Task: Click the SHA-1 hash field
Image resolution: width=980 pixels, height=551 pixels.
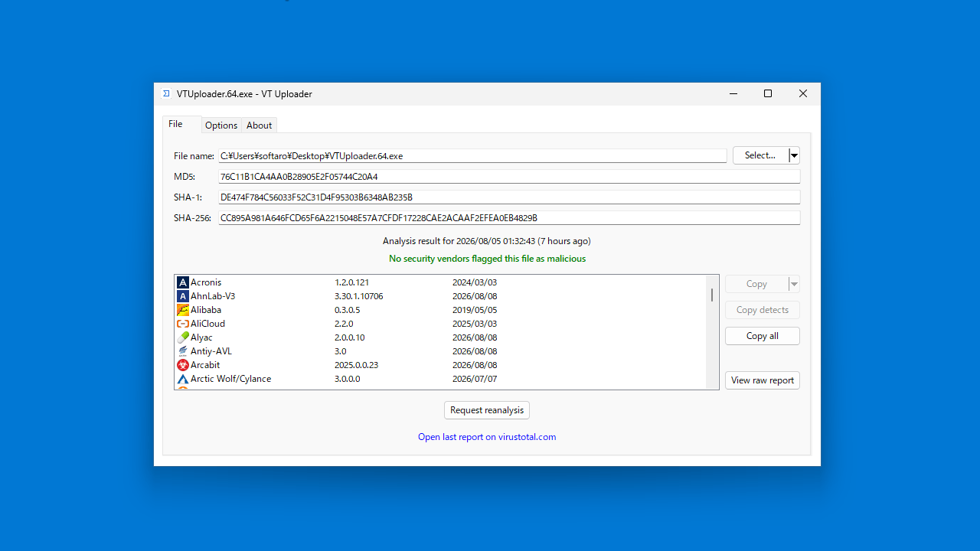Action: point(509,197)
